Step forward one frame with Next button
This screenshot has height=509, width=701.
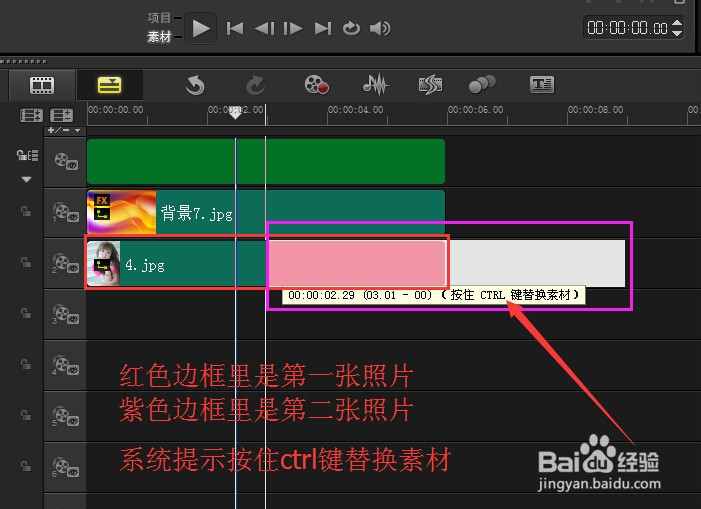click(x=293, y=29)
